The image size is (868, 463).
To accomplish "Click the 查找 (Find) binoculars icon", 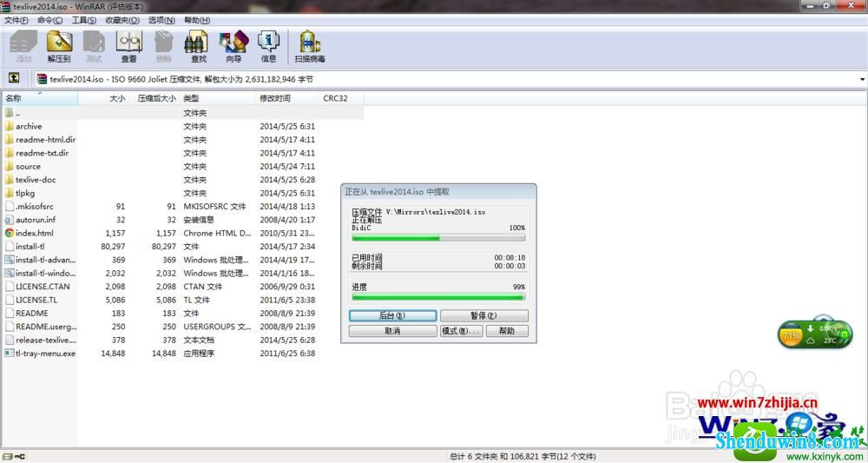I will [198, 47].
